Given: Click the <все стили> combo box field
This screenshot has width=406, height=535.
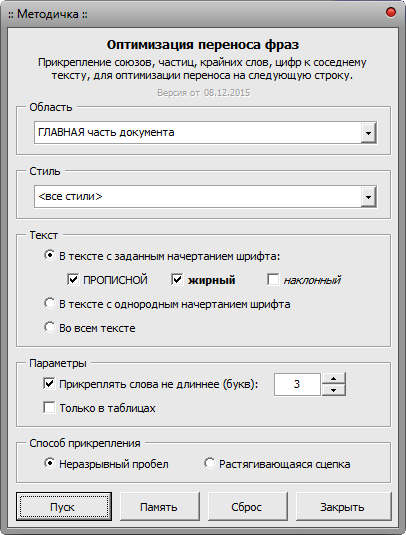Looking at the screenshot, I should [205, 197].
